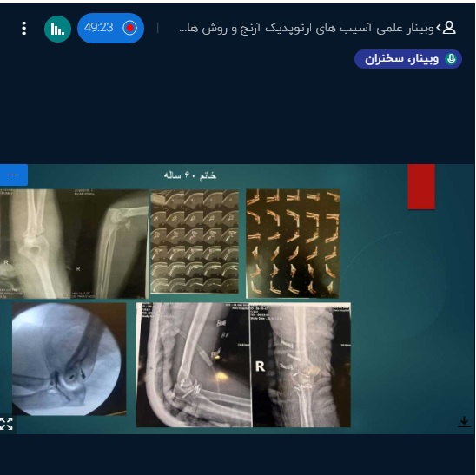Click the post-op X-ray marked R
This screenshot has width=476, height=475.
(301, 365)
